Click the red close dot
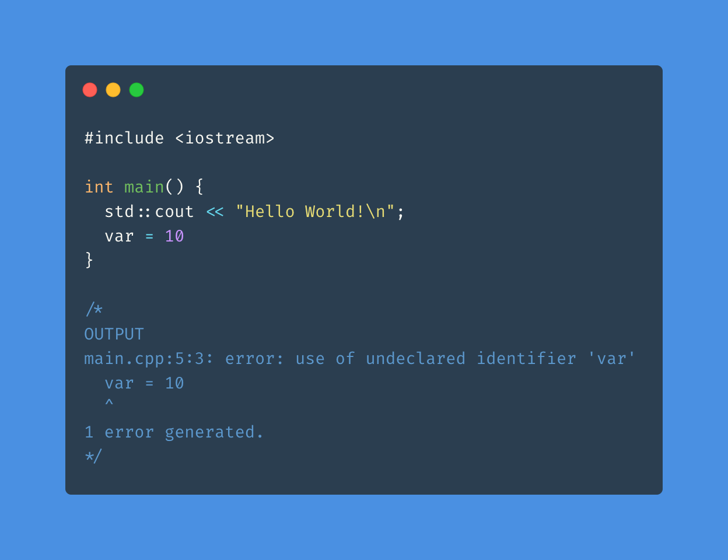This screenshot has height=560, width=728. 90,90
